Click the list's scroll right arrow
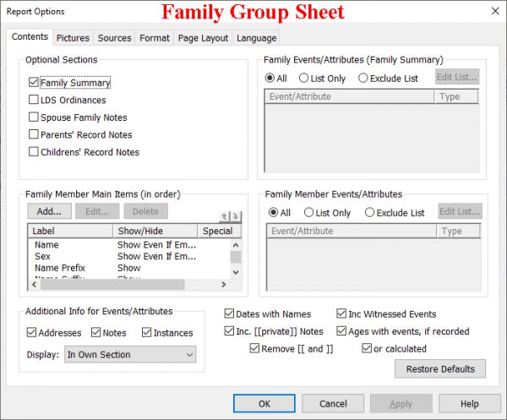Screen dimensions: 507x420 [x=224, y=284]
